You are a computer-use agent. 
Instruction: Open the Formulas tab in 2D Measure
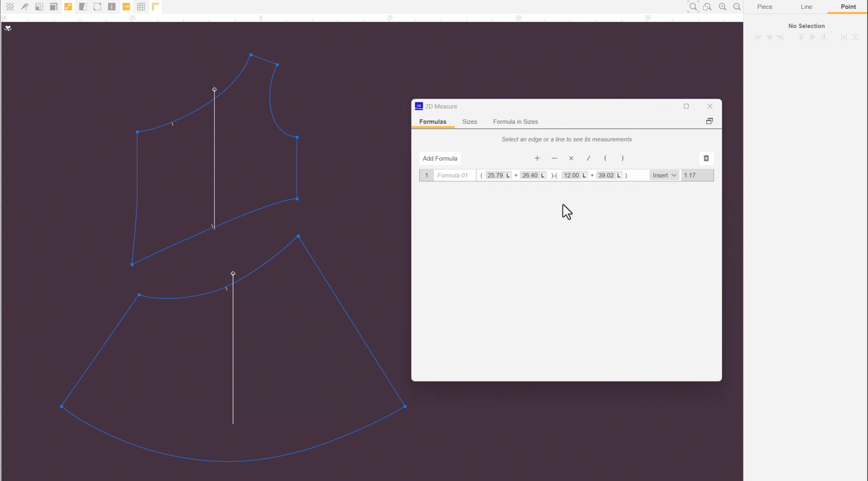coord(432,121)
